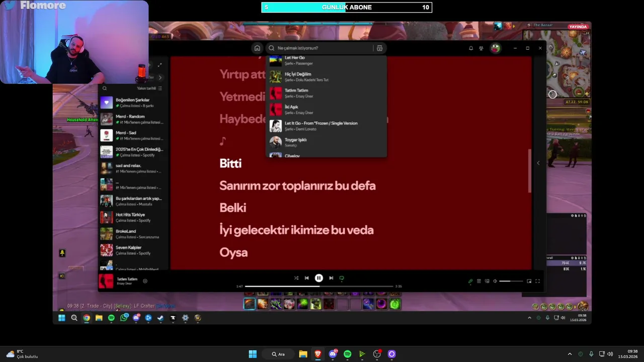This screenshot has height=362, width=644.
Task: Open Start menu in streamed taskbar
Action: [x=61, y=318]
